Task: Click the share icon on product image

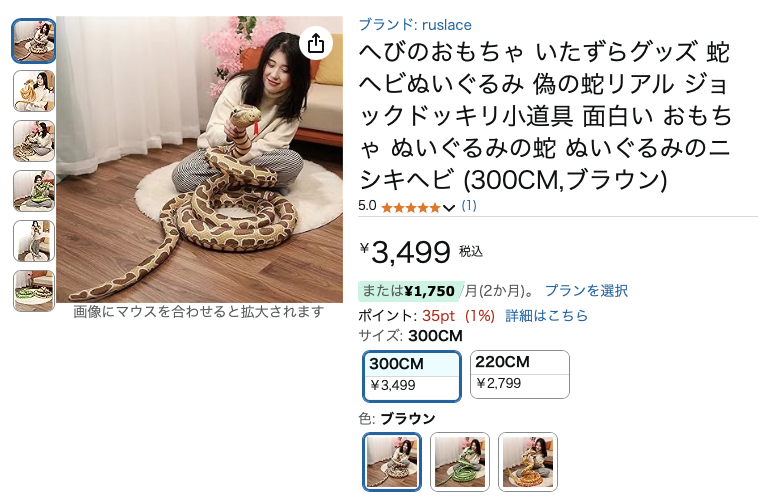Action: pyautogui.click(x=316, y=43)
